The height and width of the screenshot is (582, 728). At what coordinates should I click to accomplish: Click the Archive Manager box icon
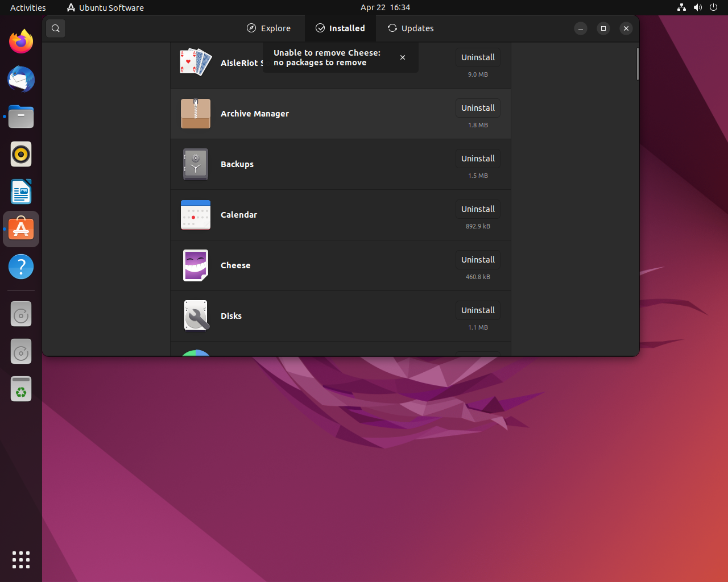pyautogui.click(x=196, y=114)
